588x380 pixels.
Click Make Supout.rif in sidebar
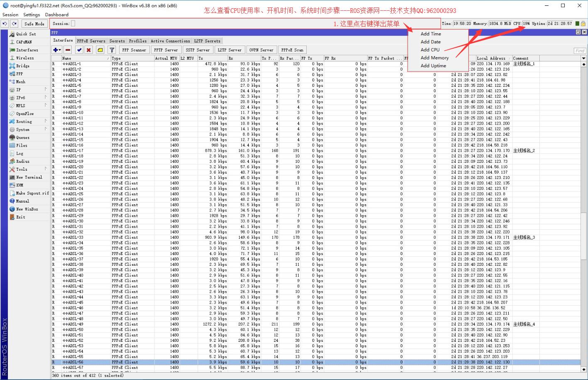click(x=29, y=193)
